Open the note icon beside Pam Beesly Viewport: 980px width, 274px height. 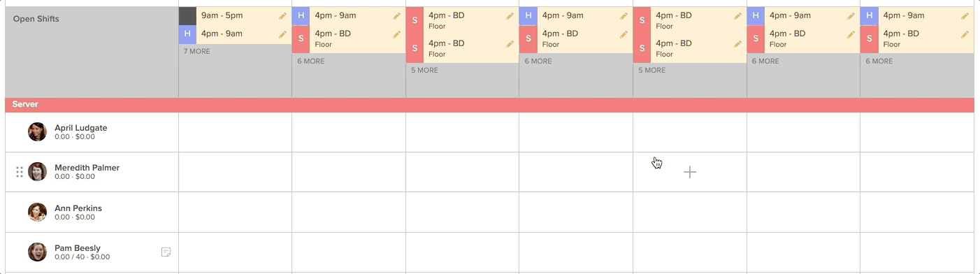(166, 252)
